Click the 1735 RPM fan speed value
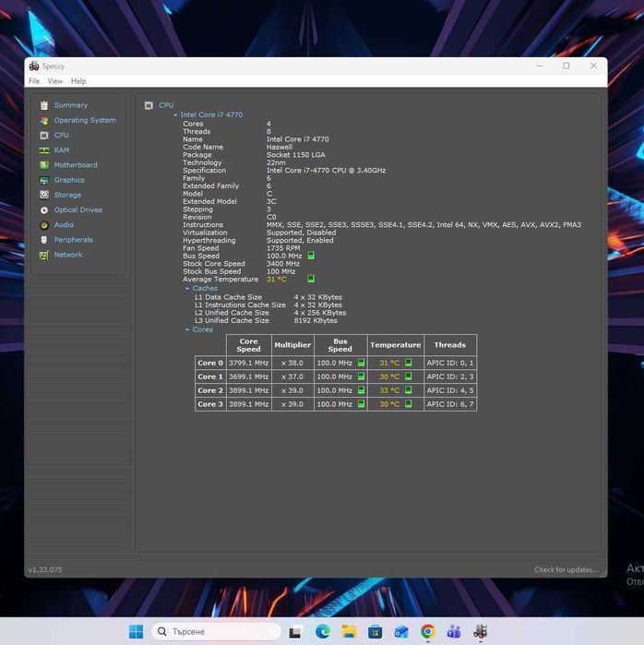The image size is (644, 645). pyautogui.click(x=283, y=248)
